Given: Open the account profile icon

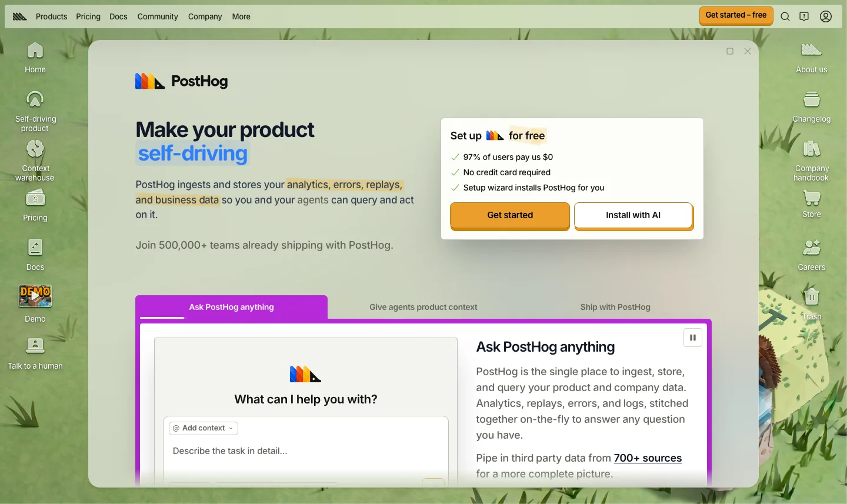Looking at the screenshot, I should pos(826,16).
